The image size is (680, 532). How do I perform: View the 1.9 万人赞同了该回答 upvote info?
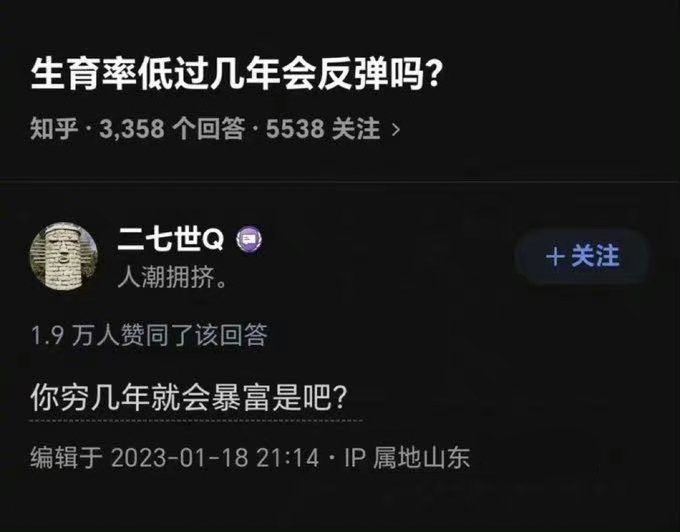[149, 335]
